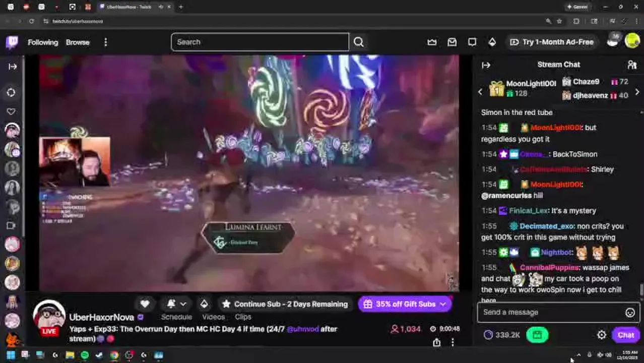
Task: Show next gift leaderboard entry
Action: (637, 92)
